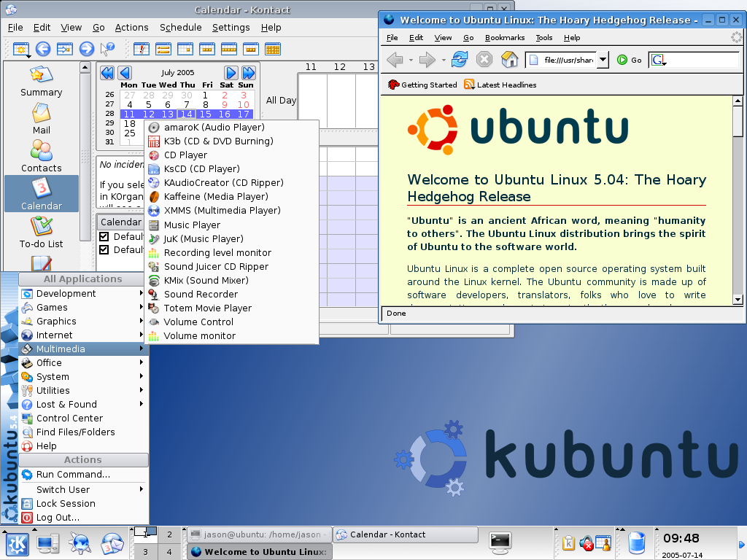The height and width of the screenshot is (560, 747).
Task: Expand the Games submenu
Action: 83,307
